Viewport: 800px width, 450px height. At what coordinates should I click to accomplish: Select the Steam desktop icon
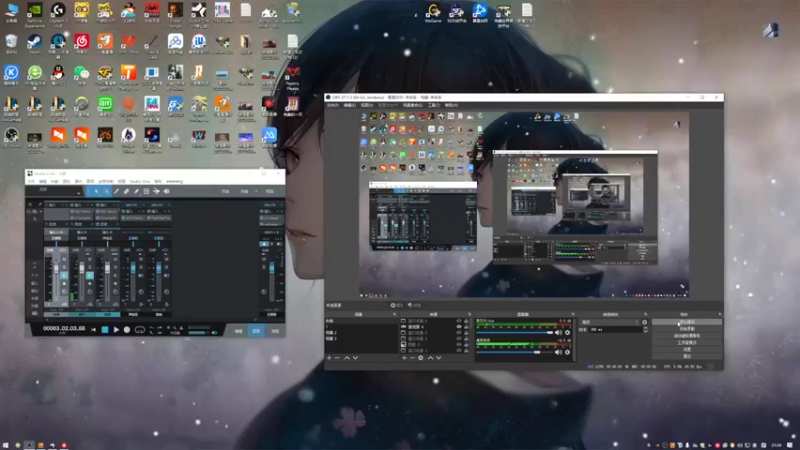click(35, 44)
